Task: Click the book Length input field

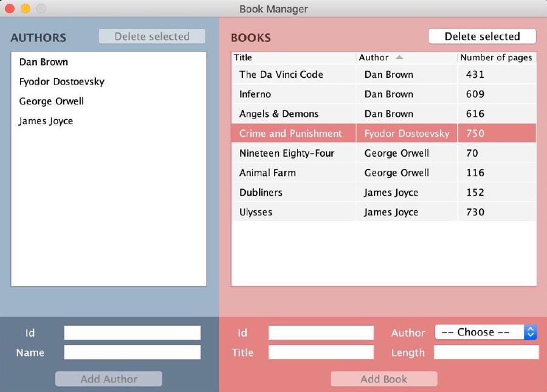Action: click(486, 352)
